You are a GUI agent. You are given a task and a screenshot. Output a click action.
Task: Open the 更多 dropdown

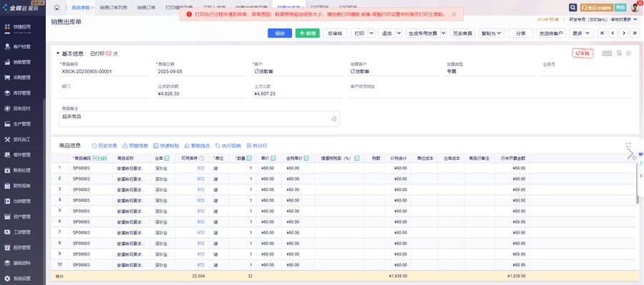pyautogui.click(x=581, y=34)
